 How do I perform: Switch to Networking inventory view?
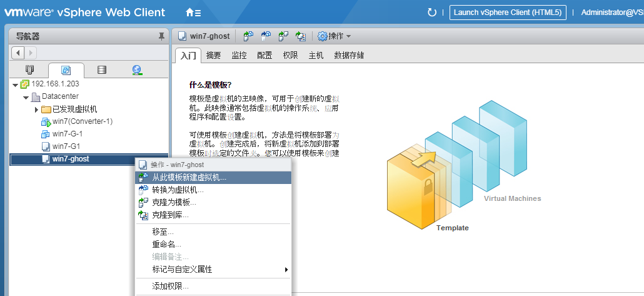138,70
